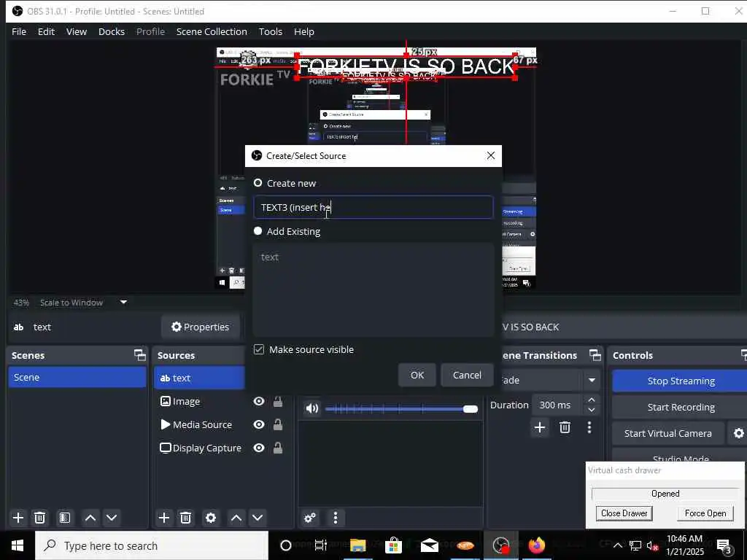Screen dimensions: 747x560
Task: Cancel the Create/Select Source dialog
Action: [x=467, y=375]
